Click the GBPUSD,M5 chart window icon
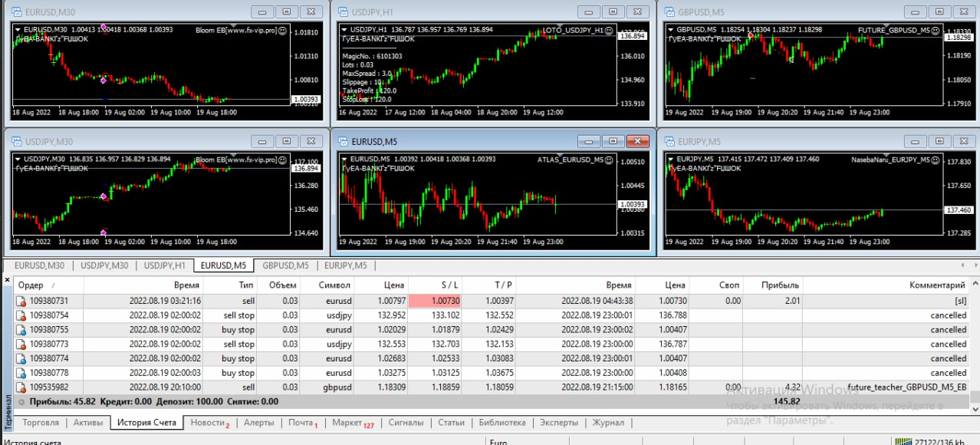 (669, 12)
